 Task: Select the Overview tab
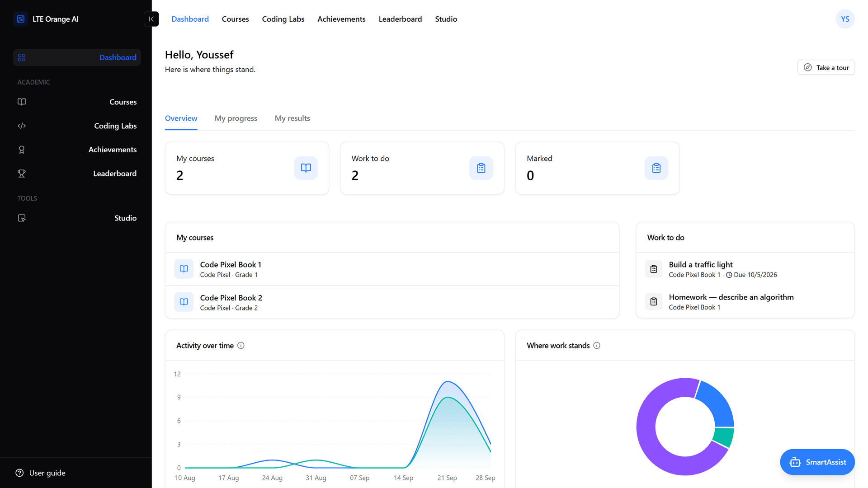(x=181, y=118)
